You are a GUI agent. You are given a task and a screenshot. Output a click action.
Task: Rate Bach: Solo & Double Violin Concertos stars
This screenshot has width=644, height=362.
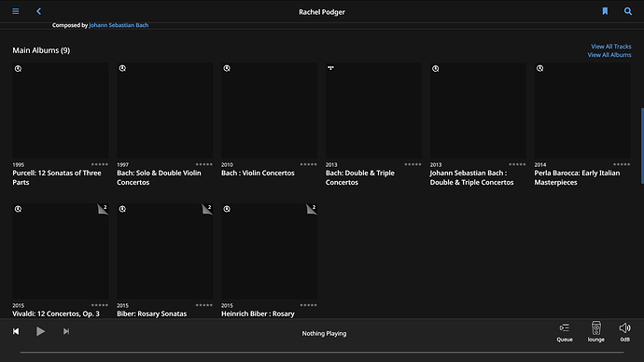[204, 164]
